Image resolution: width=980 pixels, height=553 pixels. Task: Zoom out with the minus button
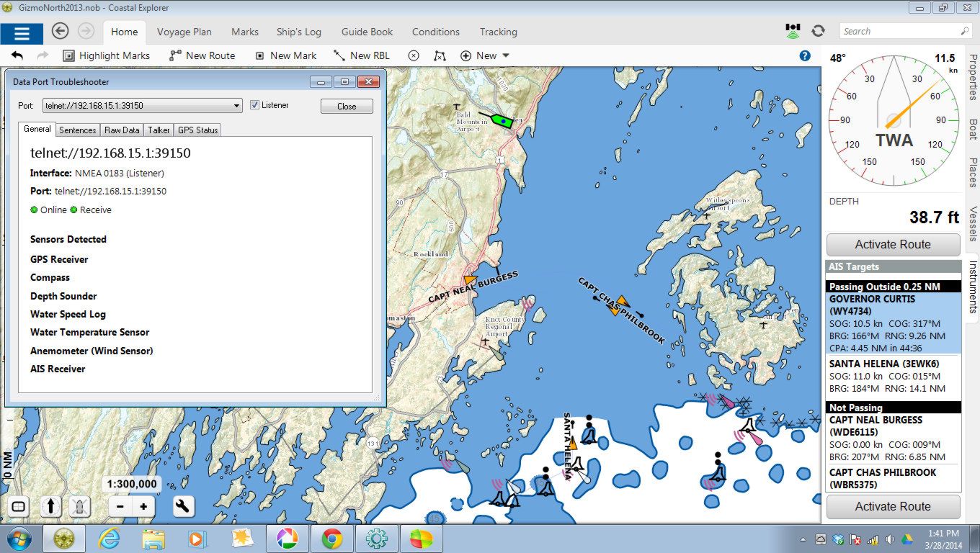[x=120, y=506]
